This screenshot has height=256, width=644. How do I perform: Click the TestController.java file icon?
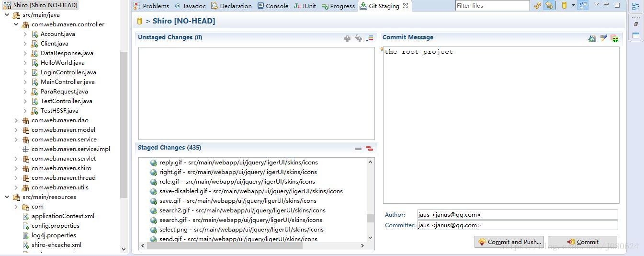click(34, 101)
